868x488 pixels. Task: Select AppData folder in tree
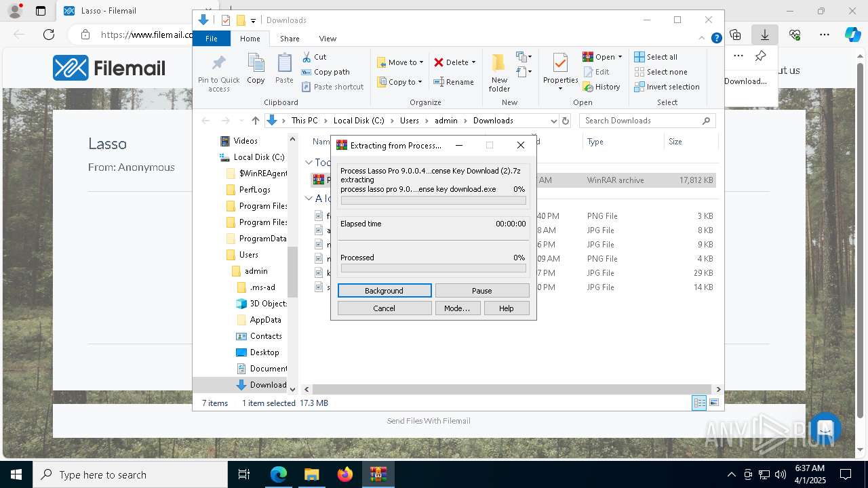258,320
